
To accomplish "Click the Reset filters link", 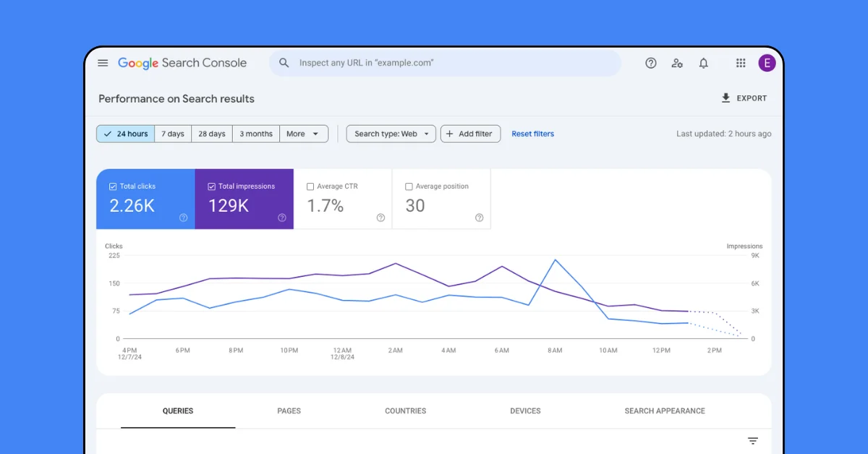I will [x=533, y=134].
